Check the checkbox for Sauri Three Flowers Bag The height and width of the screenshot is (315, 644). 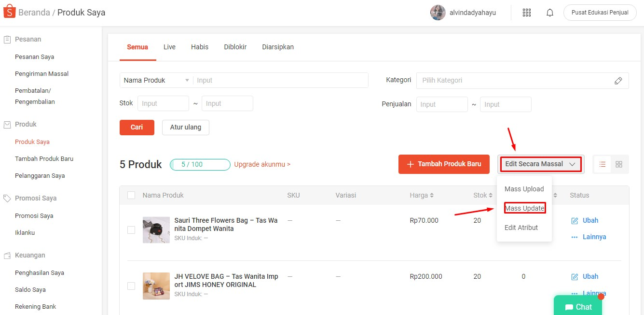[131, 230]
